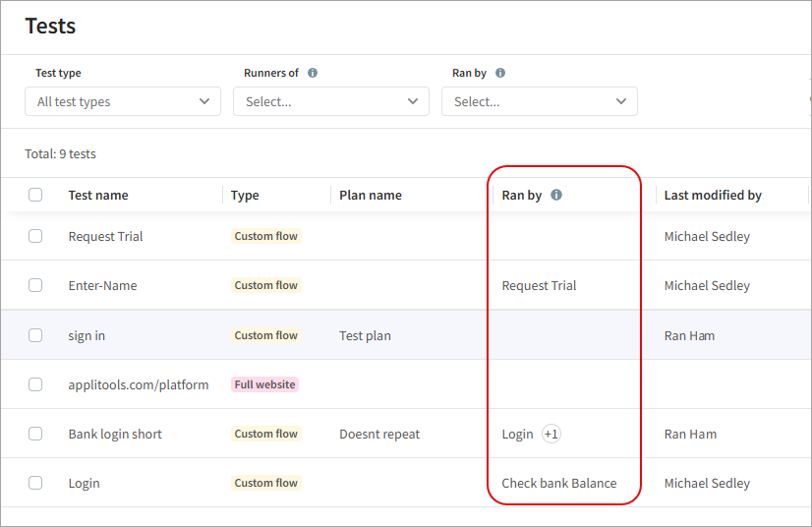Toggle the select-all checkbox in header

click(35, 195)
